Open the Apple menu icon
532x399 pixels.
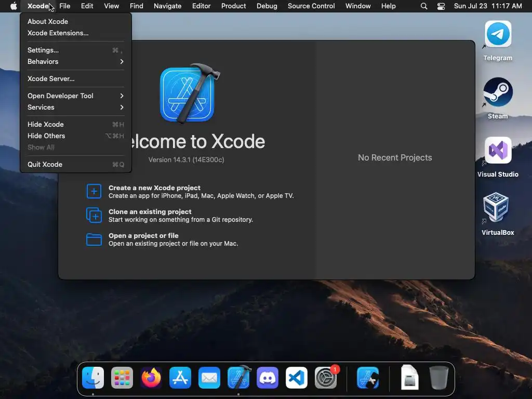coord(14,6)
